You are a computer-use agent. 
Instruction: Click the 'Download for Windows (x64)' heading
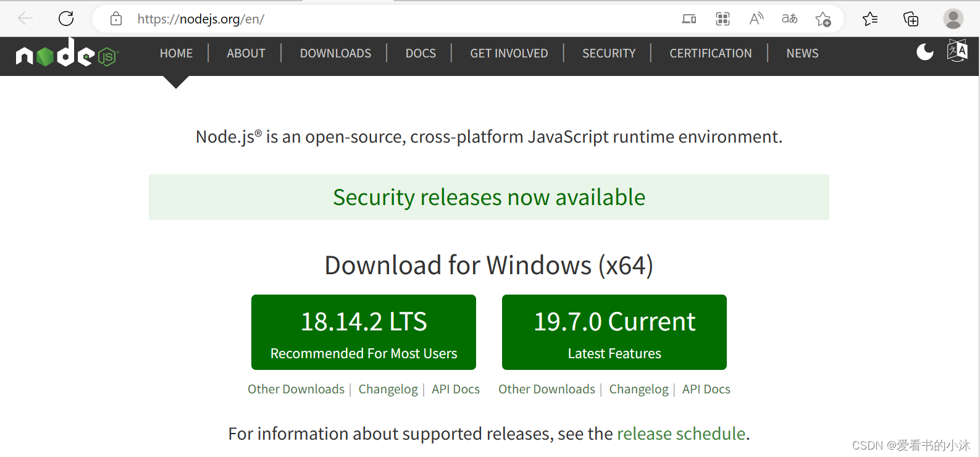click(x=489, y=265)
